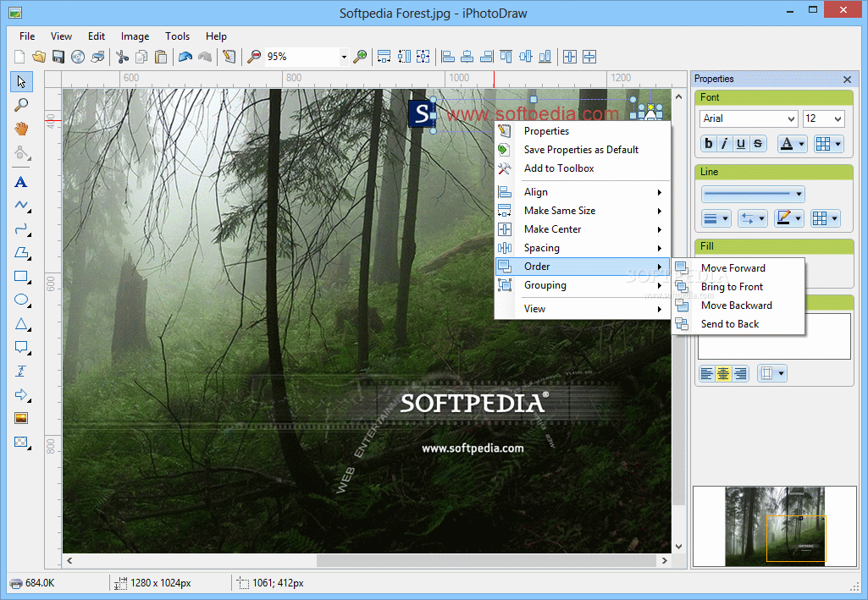Select the block arrow shape tool
The image size is (868, 600).
pyautogui.click(x=21, y=395)
